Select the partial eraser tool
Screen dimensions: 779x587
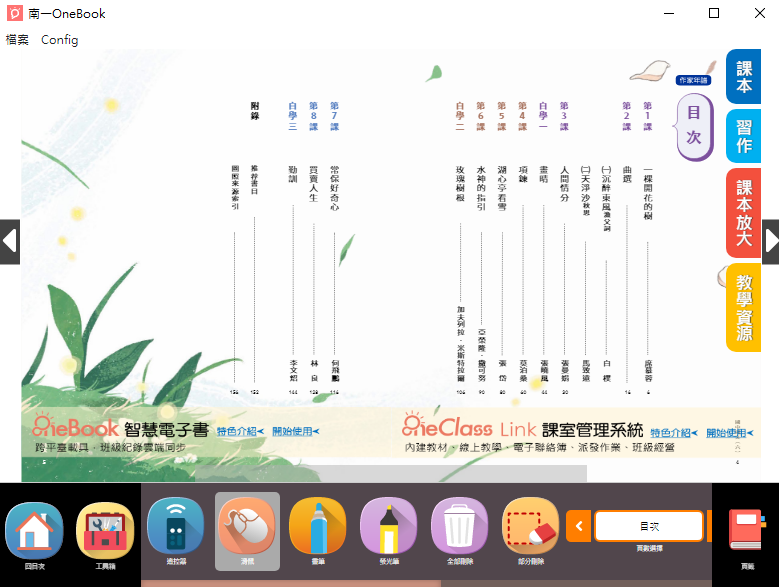click(x=531, y=526)
